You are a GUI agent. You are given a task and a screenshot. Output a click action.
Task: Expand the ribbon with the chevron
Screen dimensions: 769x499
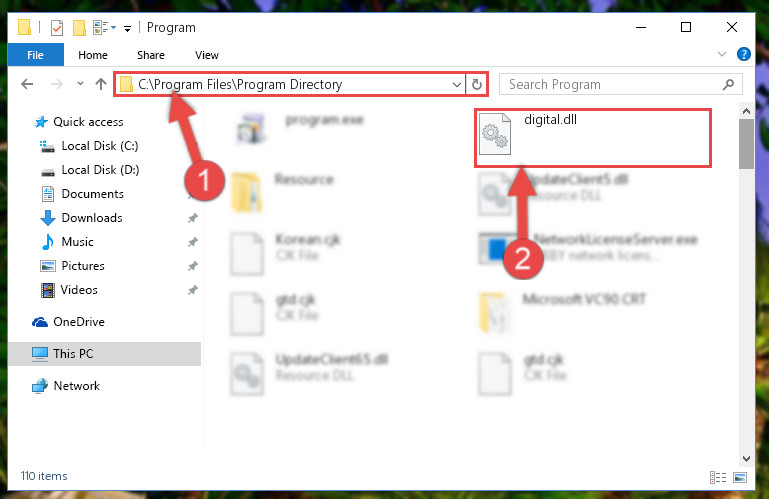(721, 54)
